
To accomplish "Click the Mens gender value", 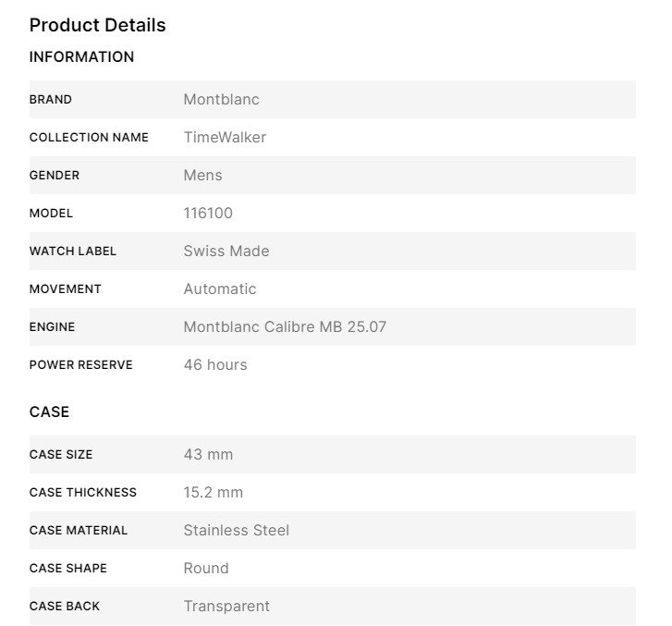I will pyautogui.click(x=202, y=176).
